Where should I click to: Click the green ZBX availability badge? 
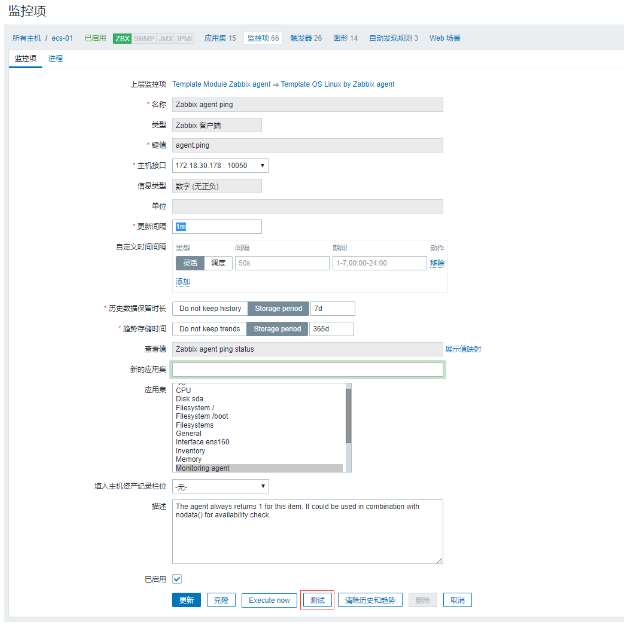123,38
